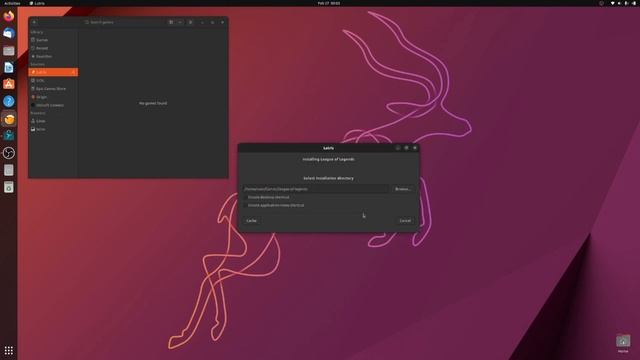Image resolution: width=640 pixels, height=360 pixels.
Task: Switch Lutris view to grid icon
Action: (x=171, y=22)
